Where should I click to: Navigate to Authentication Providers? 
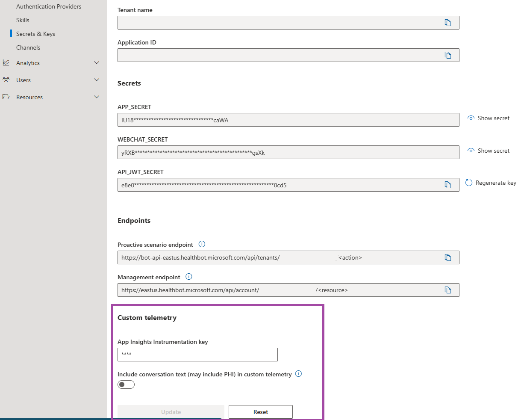pyautogui.click(x=48, y=6)
